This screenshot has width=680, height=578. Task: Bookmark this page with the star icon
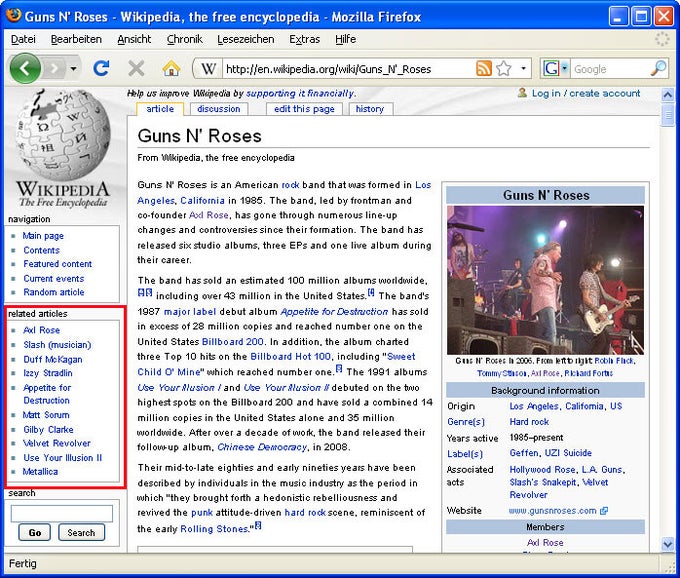504,68
